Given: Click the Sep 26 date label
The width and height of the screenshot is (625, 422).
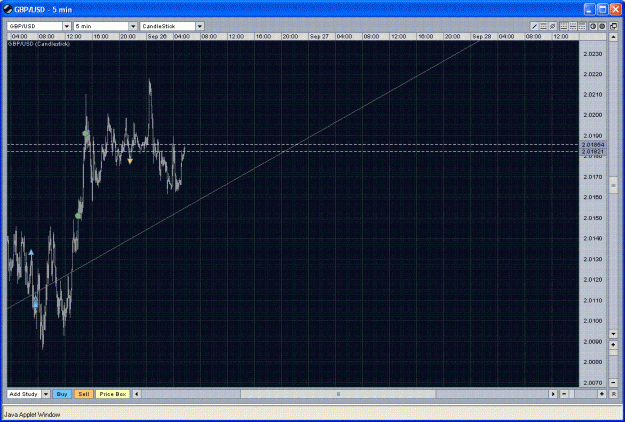Looking at the screenshot, I should (x=157, y=37).
